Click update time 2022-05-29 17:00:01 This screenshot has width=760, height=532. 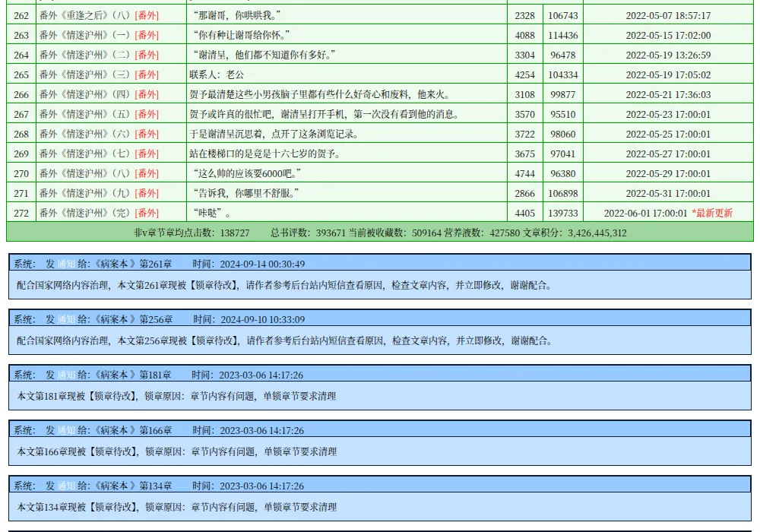[x=668, y=173]
